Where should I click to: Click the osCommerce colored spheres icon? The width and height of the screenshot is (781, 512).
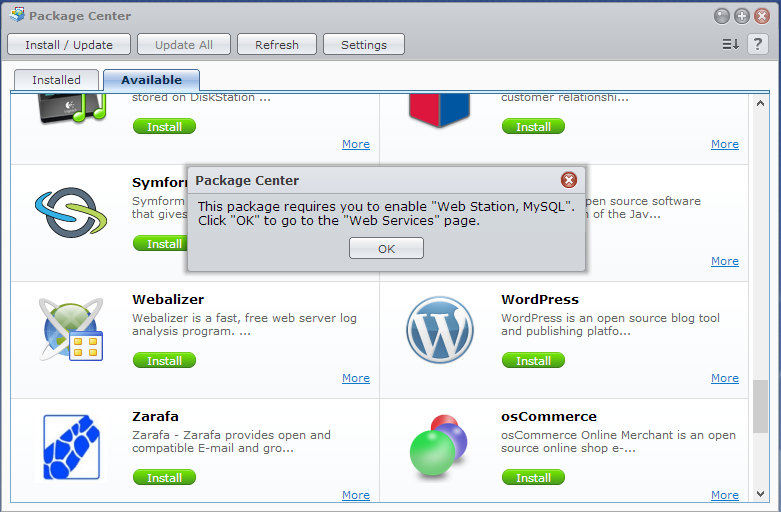[438, 445]
